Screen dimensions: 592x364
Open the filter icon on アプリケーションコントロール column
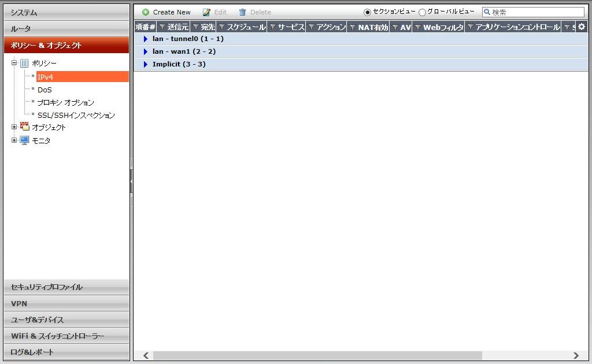tap(471, 27)
